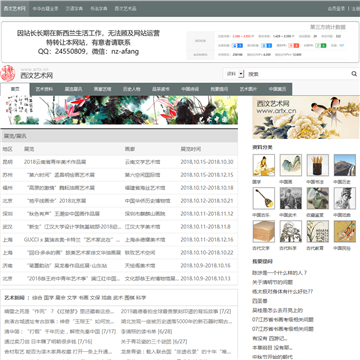This screenshot has width=360, height=360.
Task: Open the 古代文学 book stack thumbnail
Action: click(264, 231)
